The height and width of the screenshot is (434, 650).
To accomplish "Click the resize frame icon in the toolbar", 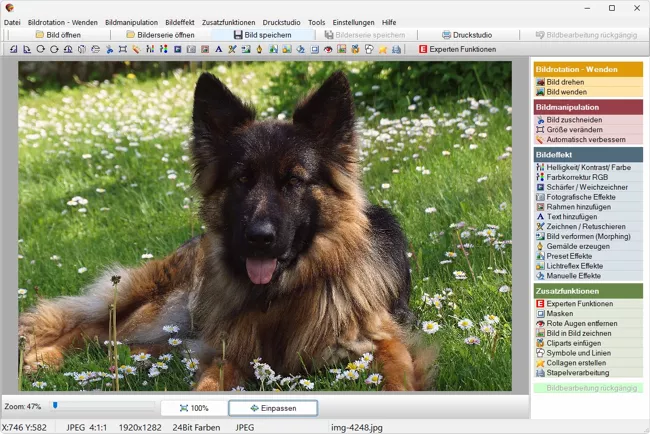I will 123,49.
